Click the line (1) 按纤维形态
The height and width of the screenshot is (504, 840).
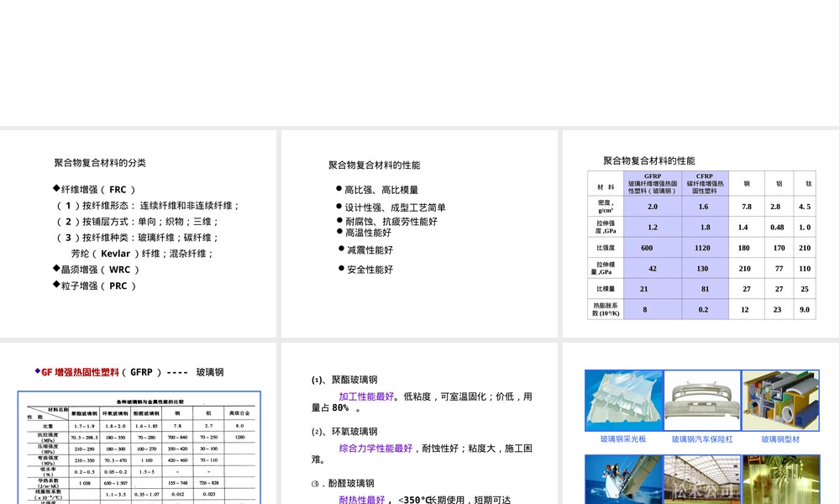[147, 205]
